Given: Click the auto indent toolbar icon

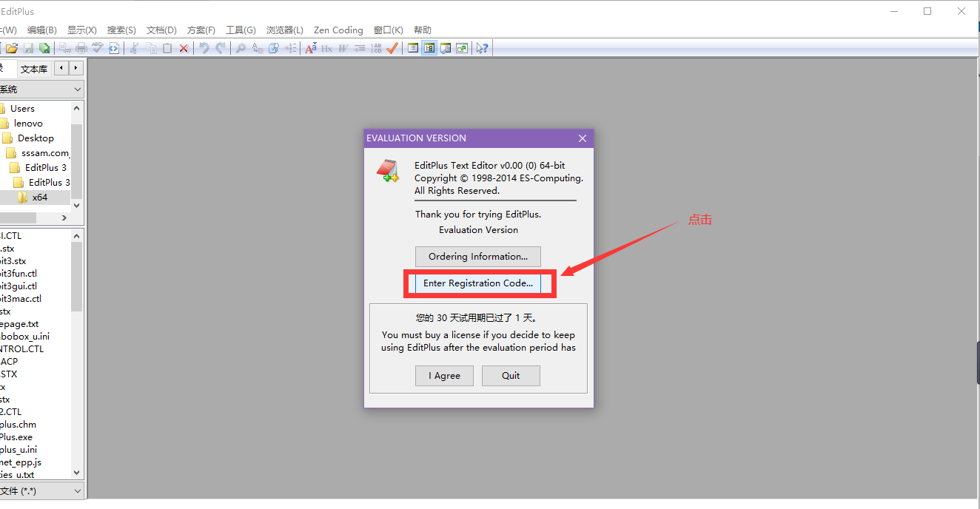Looking at the screenshot, I should tap(359, 48).
